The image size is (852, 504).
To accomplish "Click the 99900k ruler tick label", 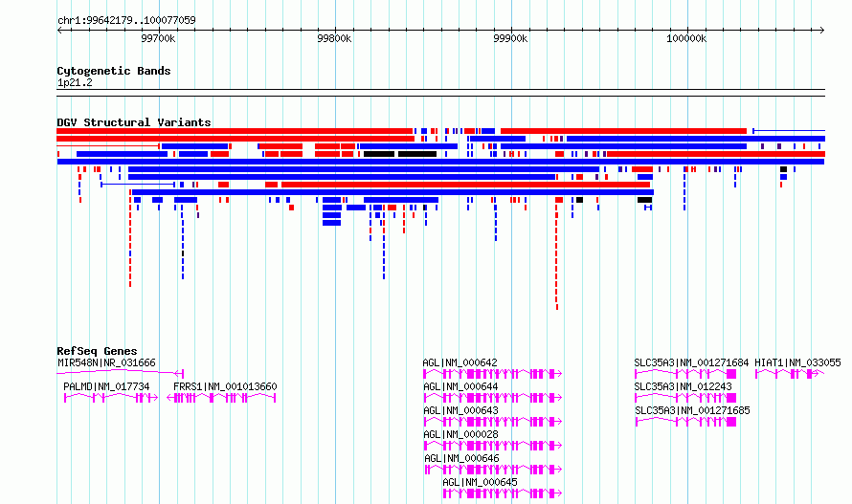I will [x=510, y=38].
